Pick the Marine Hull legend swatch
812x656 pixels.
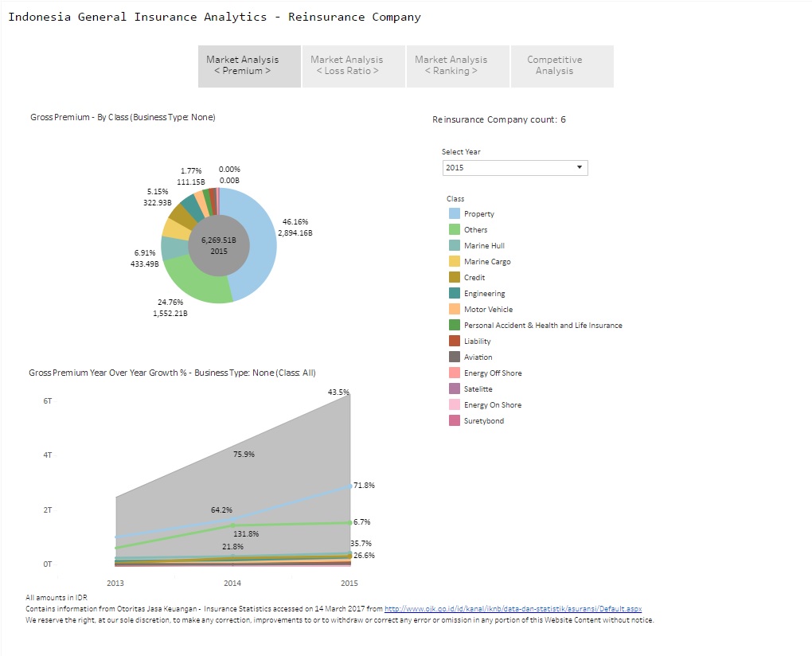click(455, 245)
